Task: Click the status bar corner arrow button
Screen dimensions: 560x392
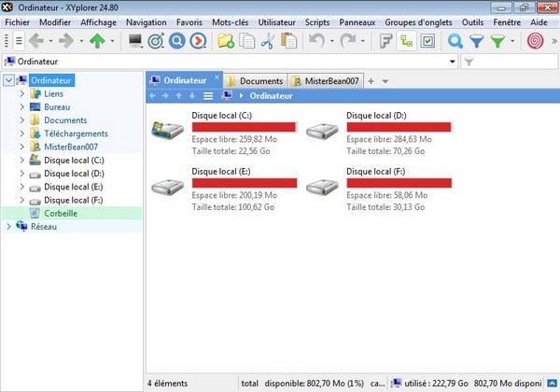Action: tap(552, 383)
